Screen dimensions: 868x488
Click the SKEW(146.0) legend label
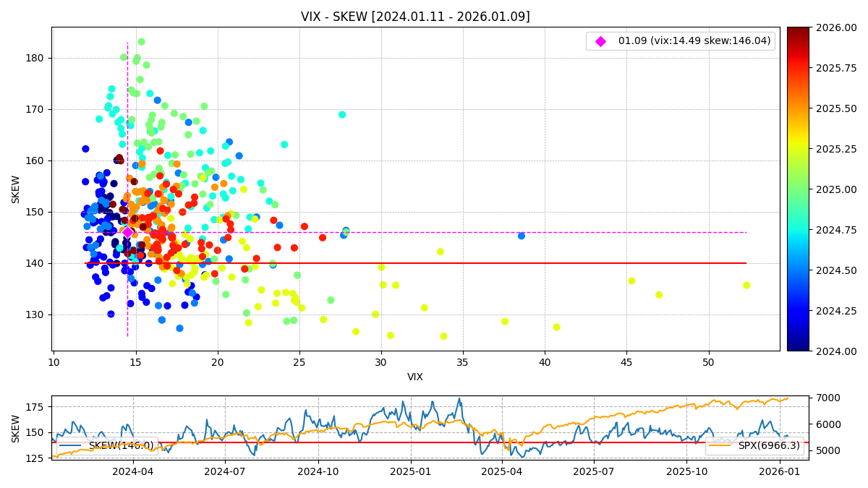[121, 445]
